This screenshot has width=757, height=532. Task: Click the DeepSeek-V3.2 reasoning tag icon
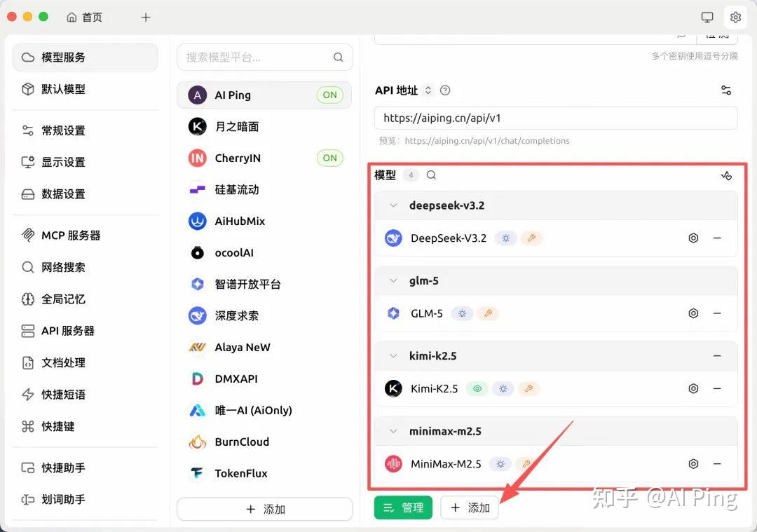506,238
